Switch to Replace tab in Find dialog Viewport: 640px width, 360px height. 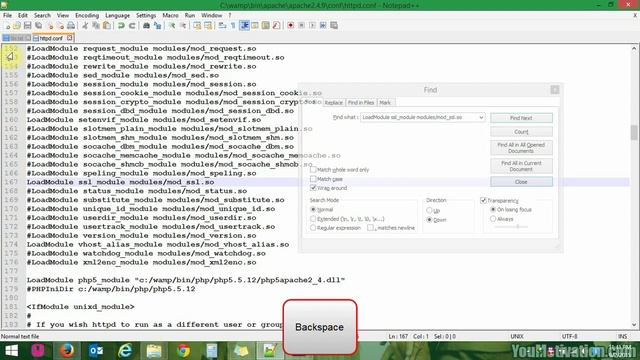click(333, 103)
